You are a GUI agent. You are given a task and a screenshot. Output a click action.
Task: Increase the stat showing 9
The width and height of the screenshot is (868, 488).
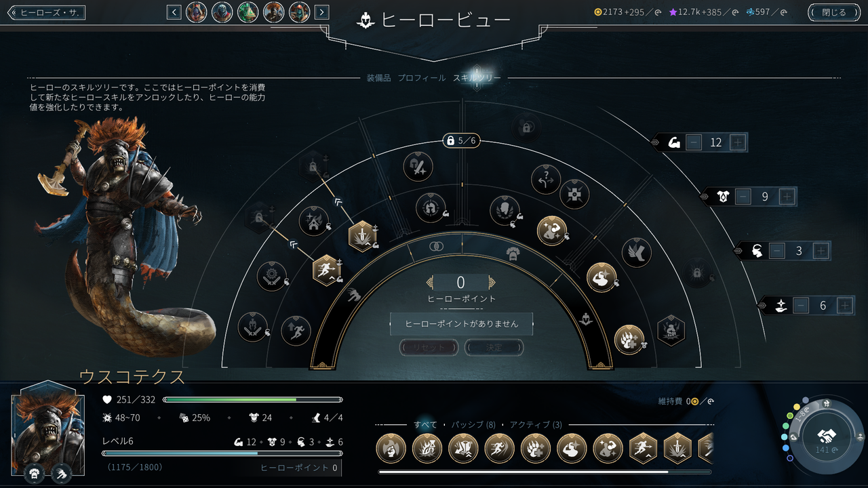[787, 197]
